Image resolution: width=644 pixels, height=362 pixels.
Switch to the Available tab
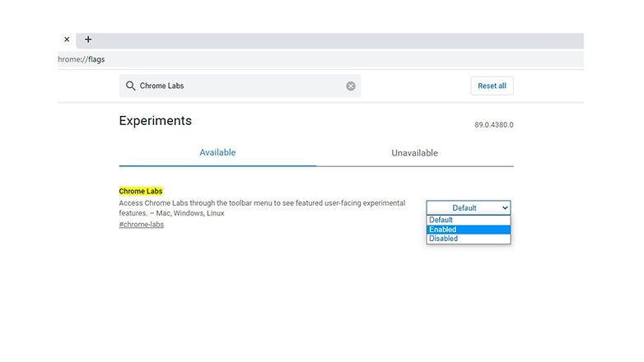coord(217,153)
